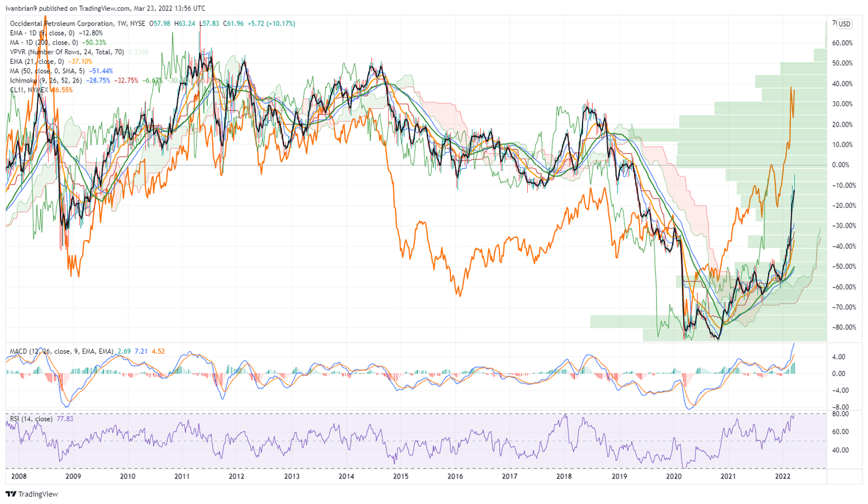
Task: Click the 2022 label on the time axis
Action: coord(783,476)
